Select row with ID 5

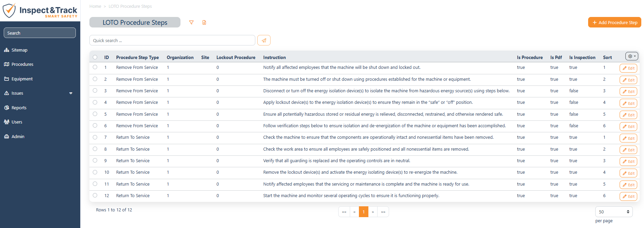(x=95, y=114)
